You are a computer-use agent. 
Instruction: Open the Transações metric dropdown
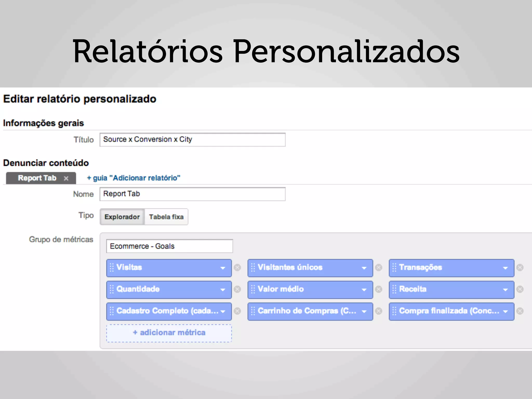click(x=506, y=268)
